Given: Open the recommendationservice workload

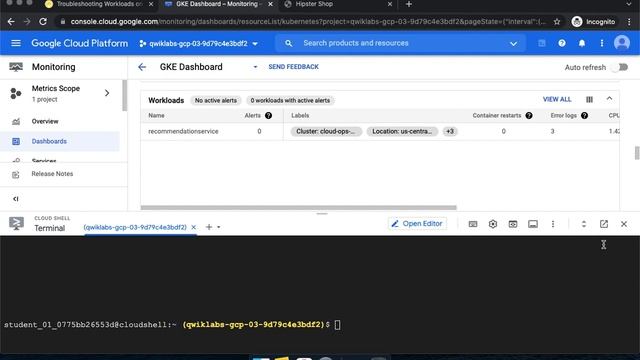Looking at the screenshot, I should 183,131.
